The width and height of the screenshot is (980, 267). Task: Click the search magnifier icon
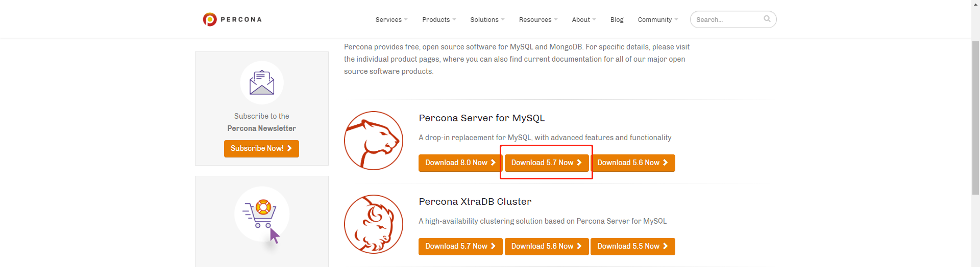[x=767, y=19]
